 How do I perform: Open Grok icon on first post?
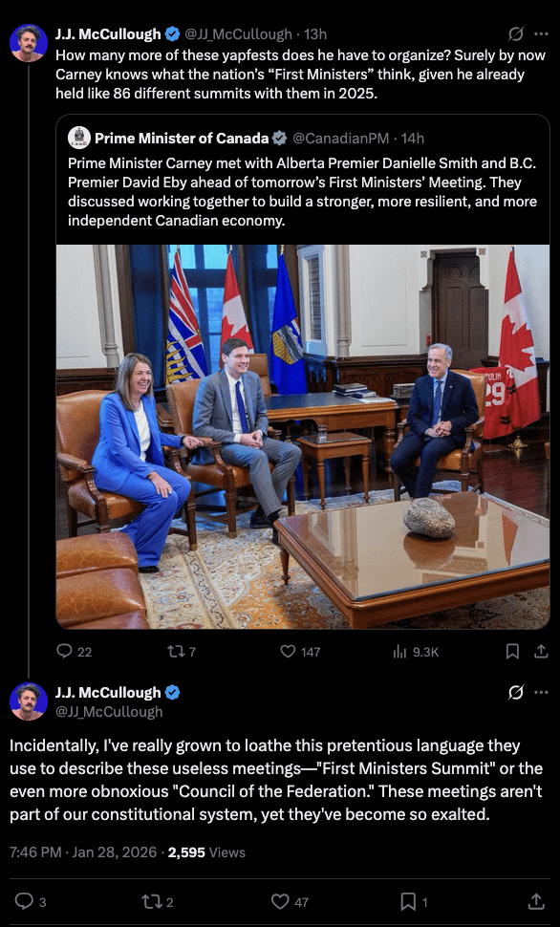[516, 34]
